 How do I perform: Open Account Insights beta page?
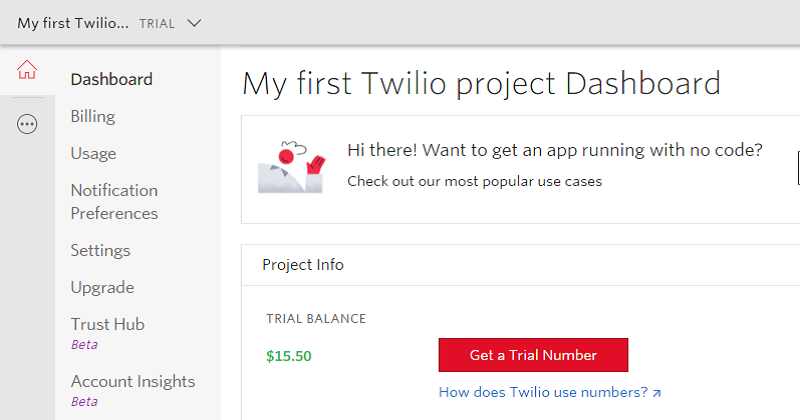(x=133, y=390)
